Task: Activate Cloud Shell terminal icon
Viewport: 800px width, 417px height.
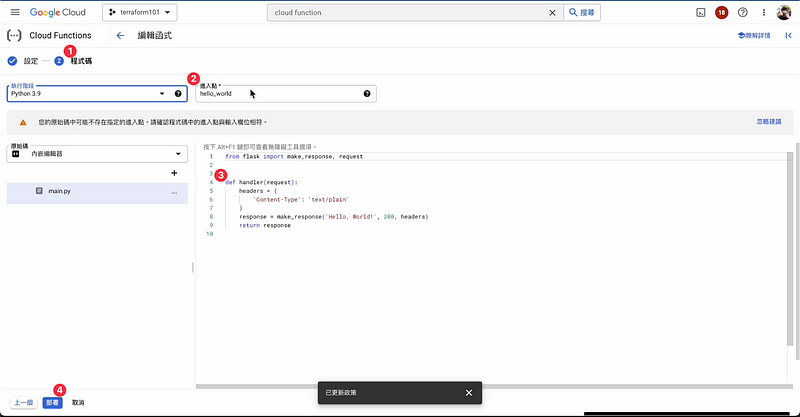Action: coord(701,13)
